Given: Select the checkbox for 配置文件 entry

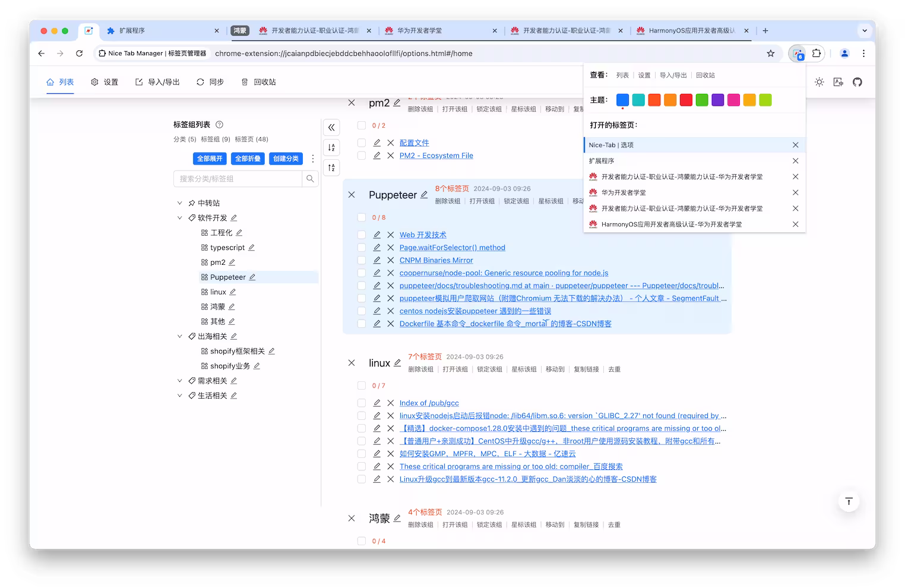Looking at the screenshot, I should pos(362,143).
